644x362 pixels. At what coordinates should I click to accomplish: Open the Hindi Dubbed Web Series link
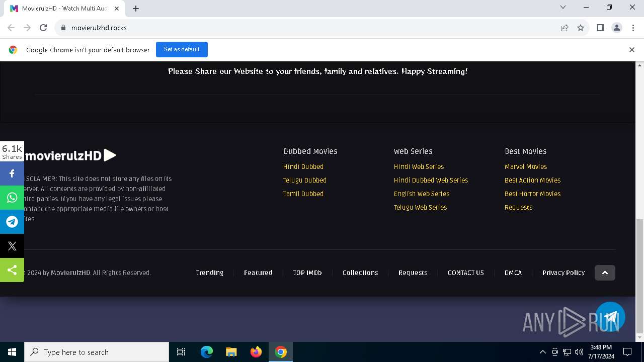[431, 180]
